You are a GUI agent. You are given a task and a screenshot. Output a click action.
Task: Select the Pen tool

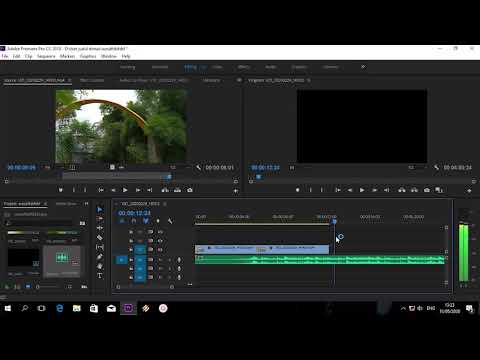pyautogui.click(x=100, y=257)
